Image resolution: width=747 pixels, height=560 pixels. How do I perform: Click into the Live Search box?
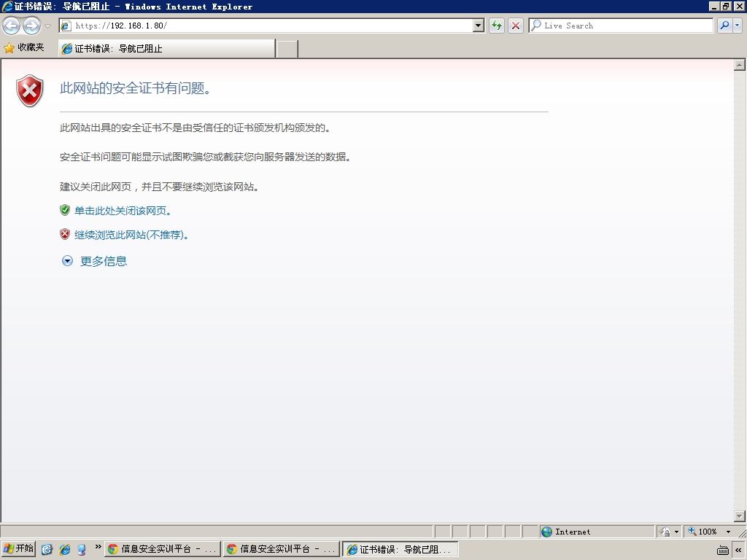[621, 26]
